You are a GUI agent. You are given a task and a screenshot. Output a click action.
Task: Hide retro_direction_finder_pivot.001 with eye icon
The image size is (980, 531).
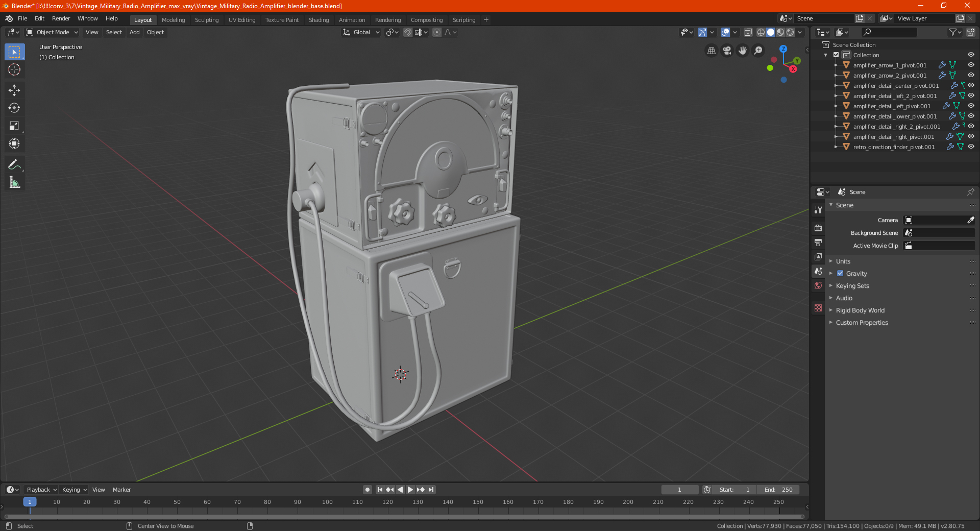(x=971, y=147)
